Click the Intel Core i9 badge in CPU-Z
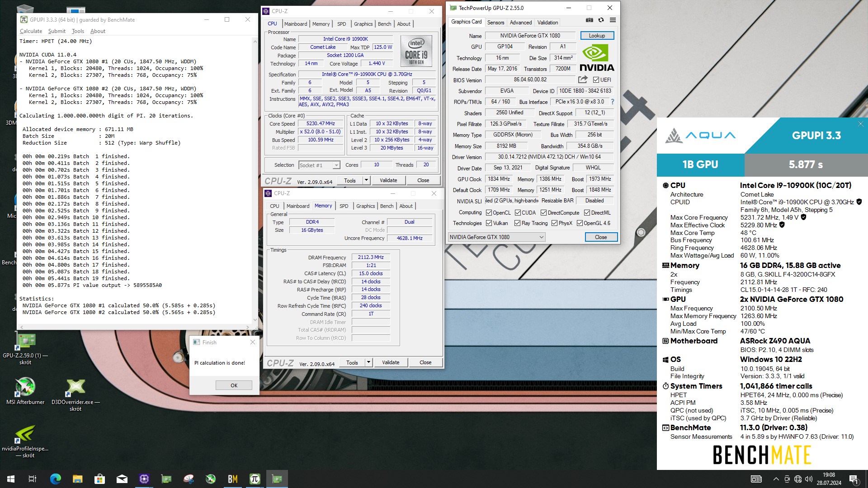The image size is (868, 488). click(416, 51)
